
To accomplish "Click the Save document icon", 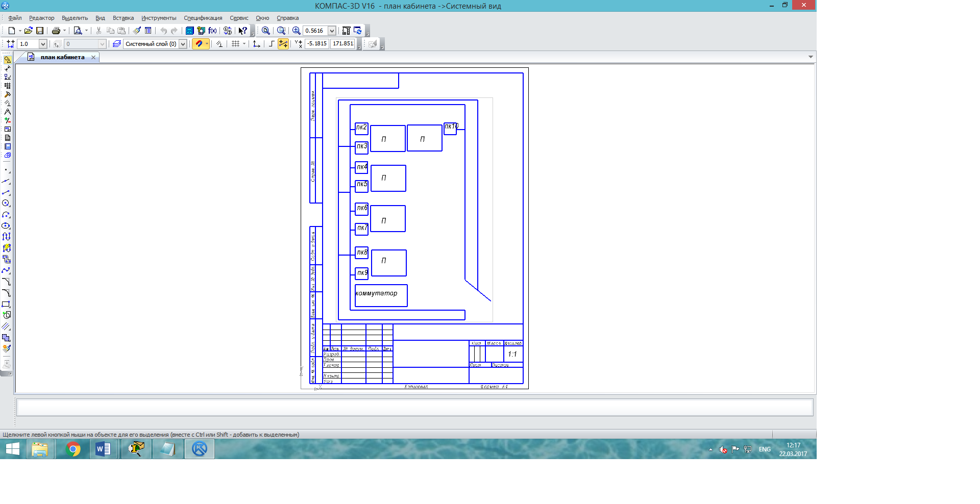I will click(x=40, y=31).
